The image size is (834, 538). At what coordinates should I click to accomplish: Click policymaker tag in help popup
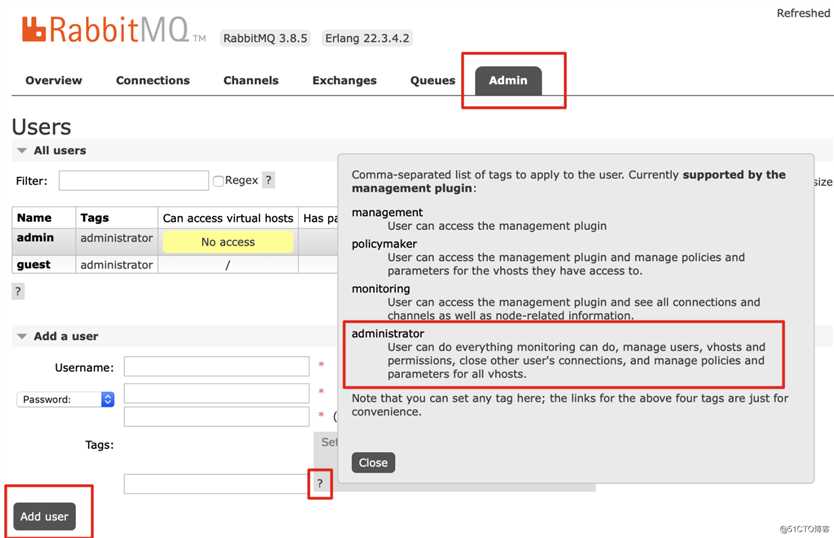point(384,244)
